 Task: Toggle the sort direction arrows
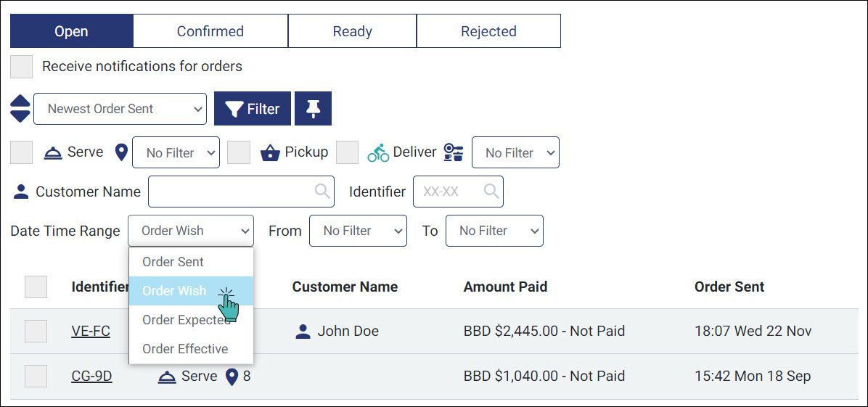point(20,109)
